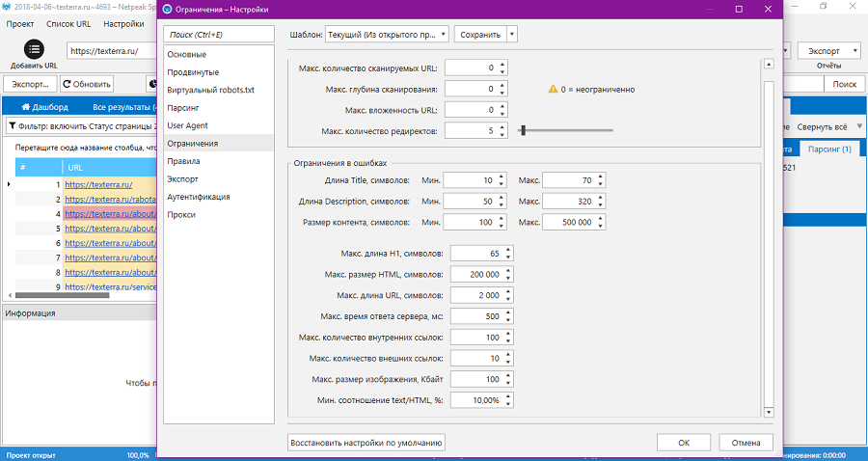Open Настройки menu in main window

tap(123, 24)
